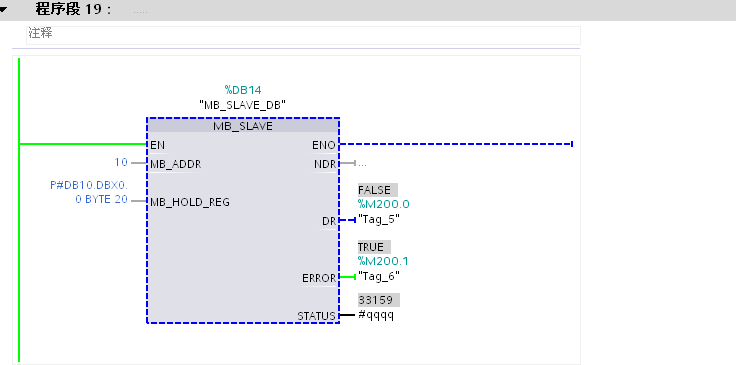Select the "Tag_5" operand
The width and height of the screenshot is (736, 365).
tap(379, 219)
